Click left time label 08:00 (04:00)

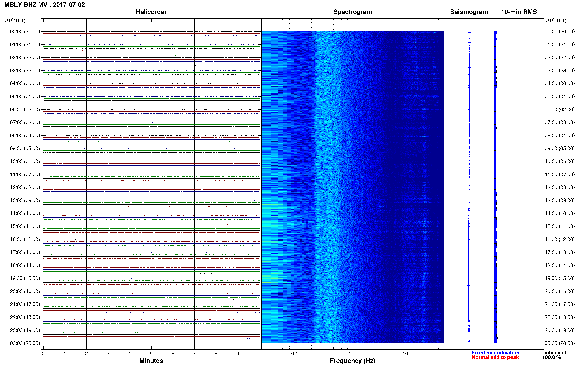pyautogui.click(x=25, y=135)
